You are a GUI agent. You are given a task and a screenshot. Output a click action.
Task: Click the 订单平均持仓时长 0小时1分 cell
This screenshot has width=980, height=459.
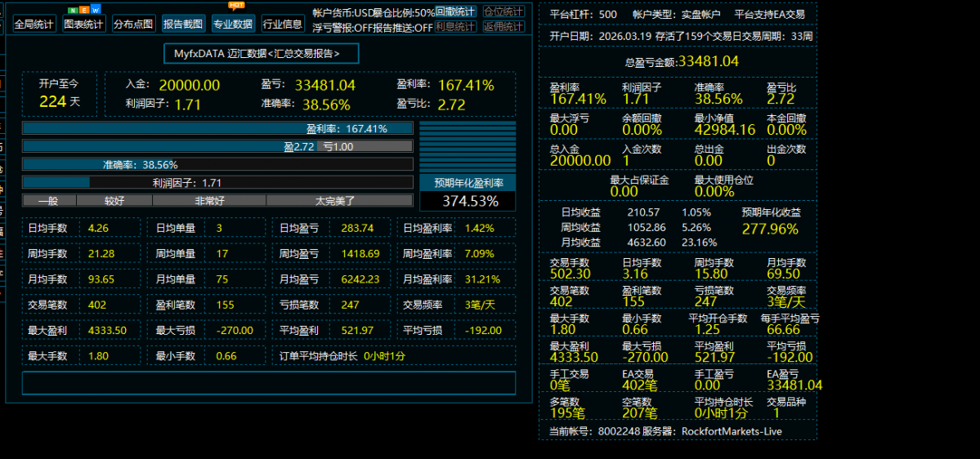coord(395,356)
